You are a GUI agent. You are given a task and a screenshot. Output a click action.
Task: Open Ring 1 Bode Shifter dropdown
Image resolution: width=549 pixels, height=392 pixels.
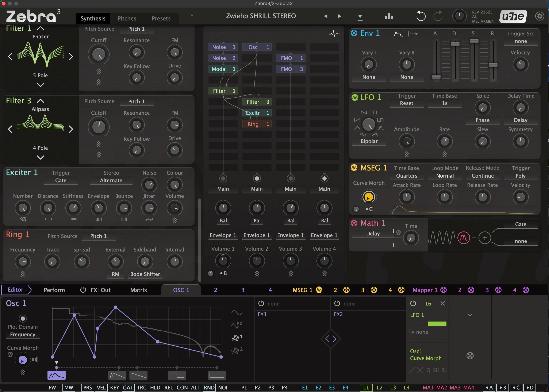(x=145, y=274)
